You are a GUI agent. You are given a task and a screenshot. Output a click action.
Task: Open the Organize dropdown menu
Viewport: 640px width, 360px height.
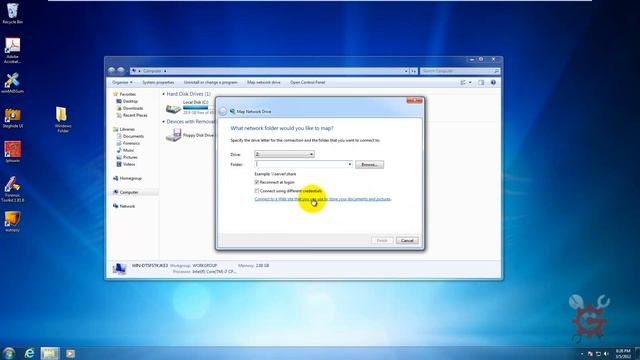[x=122, y=82]
